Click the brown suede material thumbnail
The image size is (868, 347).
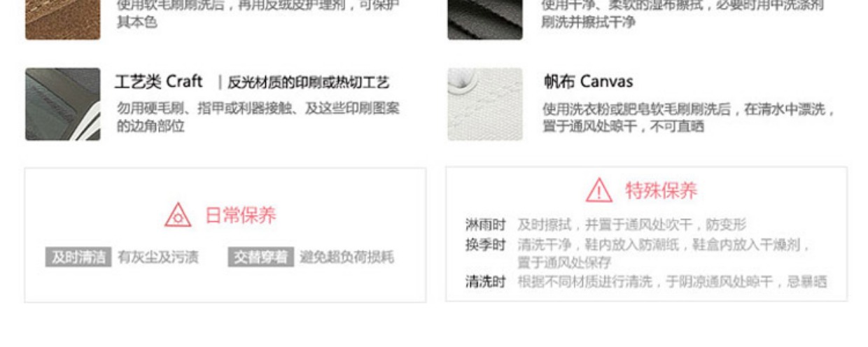pos(63,20)
